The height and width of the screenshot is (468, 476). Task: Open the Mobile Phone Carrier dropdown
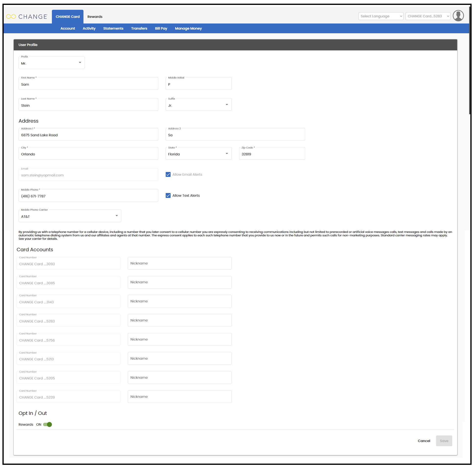pyautogui.click(x=70, y=216)
